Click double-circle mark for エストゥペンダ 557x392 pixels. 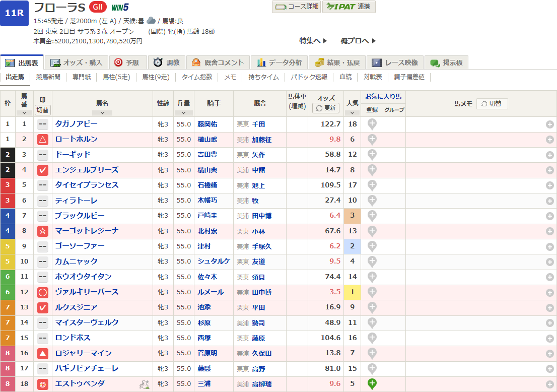point(43,384)
